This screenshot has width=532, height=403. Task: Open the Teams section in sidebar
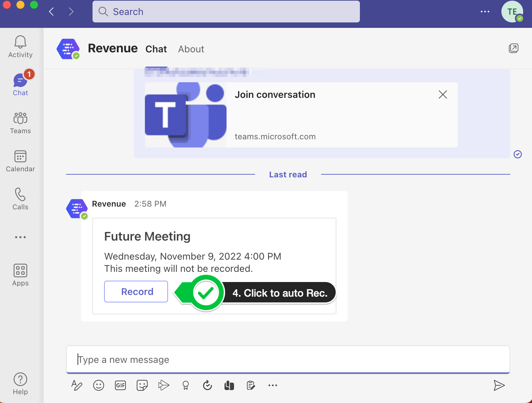[x=20, y=123]
